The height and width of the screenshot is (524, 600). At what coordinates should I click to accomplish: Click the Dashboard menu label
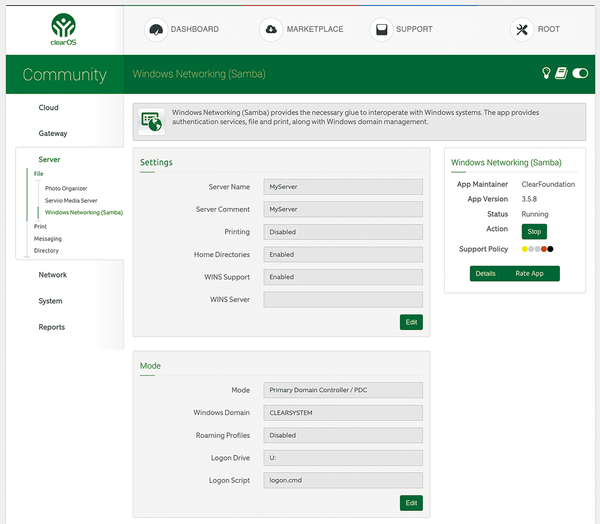(195, 29)
